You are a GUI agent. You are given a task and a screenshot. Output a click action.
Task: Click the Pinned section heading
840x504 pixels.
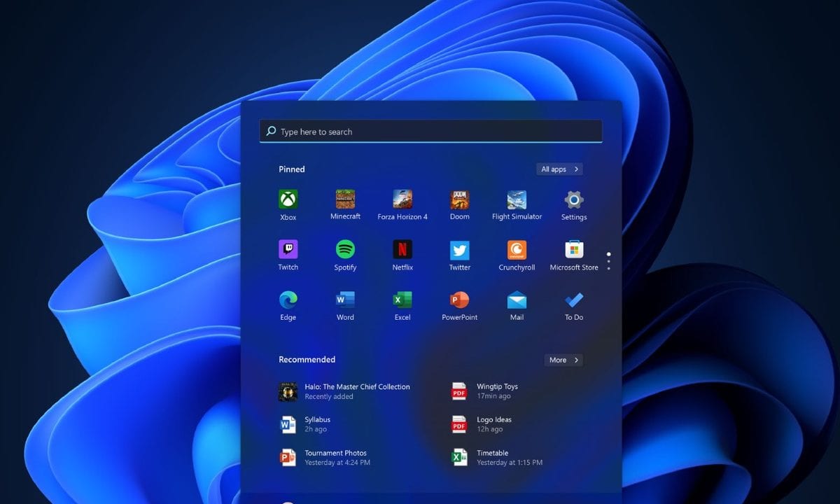tap(291, 169)
